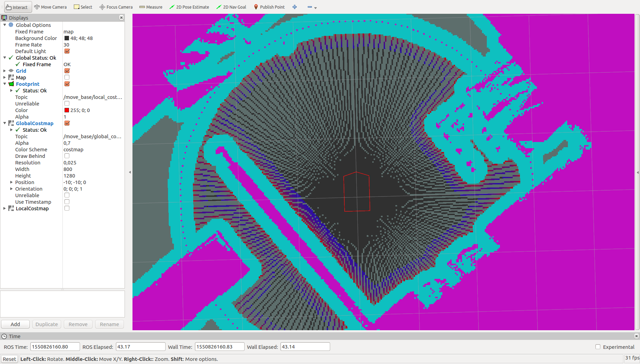Click the Map display icon
Screen dimensions: 640x364
[11, 77]
